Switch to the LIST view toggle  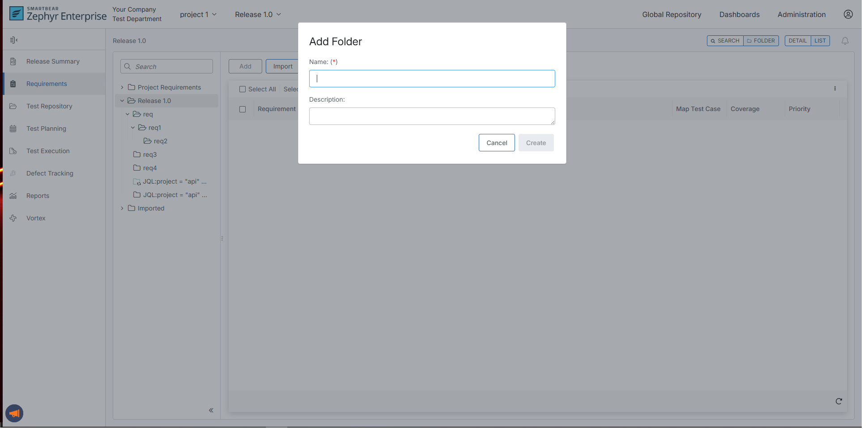click(x=820, y=41)
